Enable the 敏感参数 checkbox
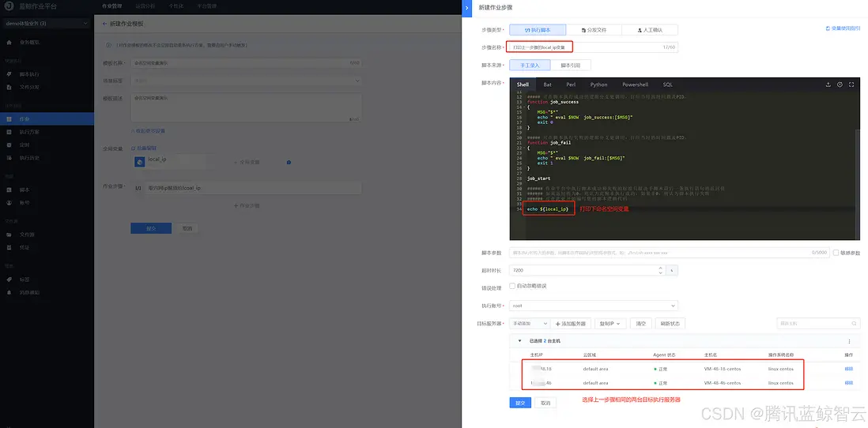This screenshot has height=428, width=868. point(836,253)
